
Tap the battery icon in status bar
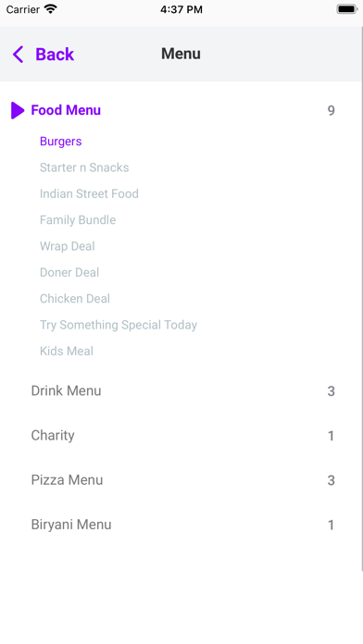click(x=347, y=9)
